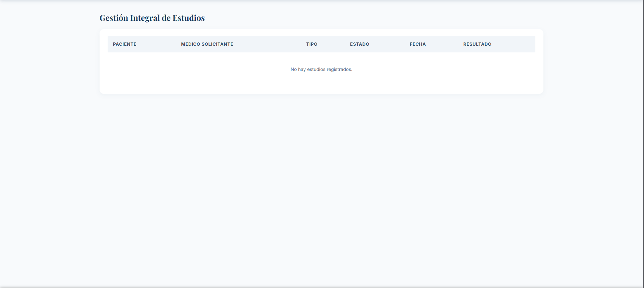
Task: Click 'No hay' at the message start
Action: (298, 69)
